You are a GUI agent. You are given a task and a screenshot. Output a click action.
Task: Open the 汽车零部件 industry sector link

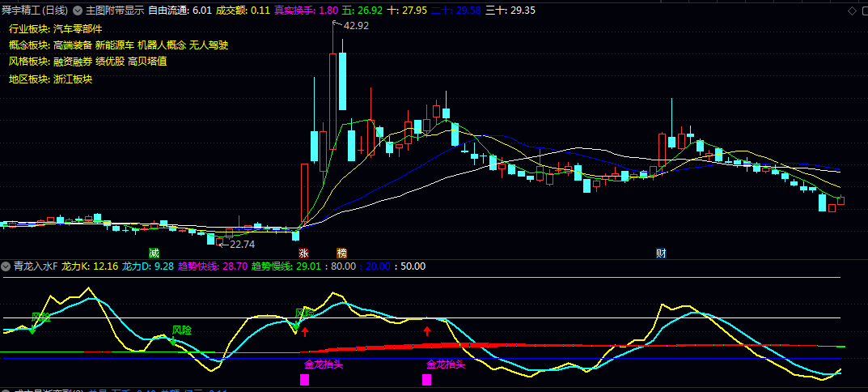pyautogui.click(x=78, y=28)
